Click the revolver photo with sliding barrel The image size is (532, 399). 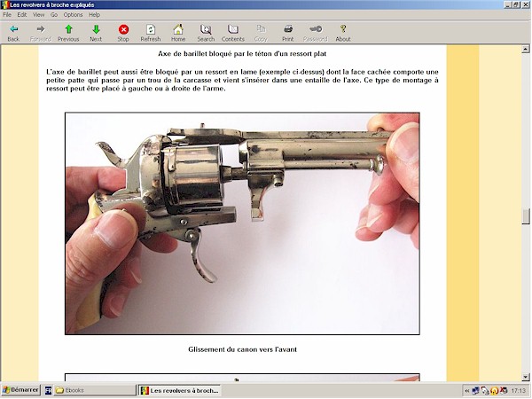pyautogui.click(x=242, y=223)
